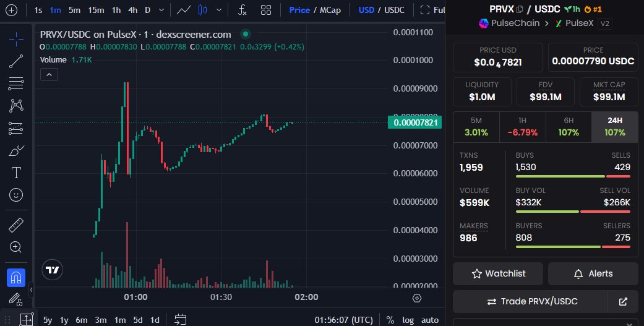Expand the more timeframes dropdown

[x=161, y=10]
